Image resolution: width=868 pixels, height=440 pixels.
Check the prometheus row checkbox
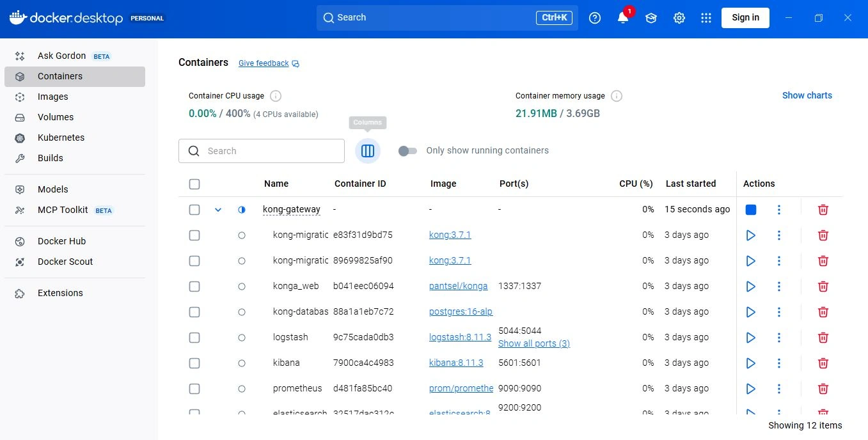tap(194, 389)
